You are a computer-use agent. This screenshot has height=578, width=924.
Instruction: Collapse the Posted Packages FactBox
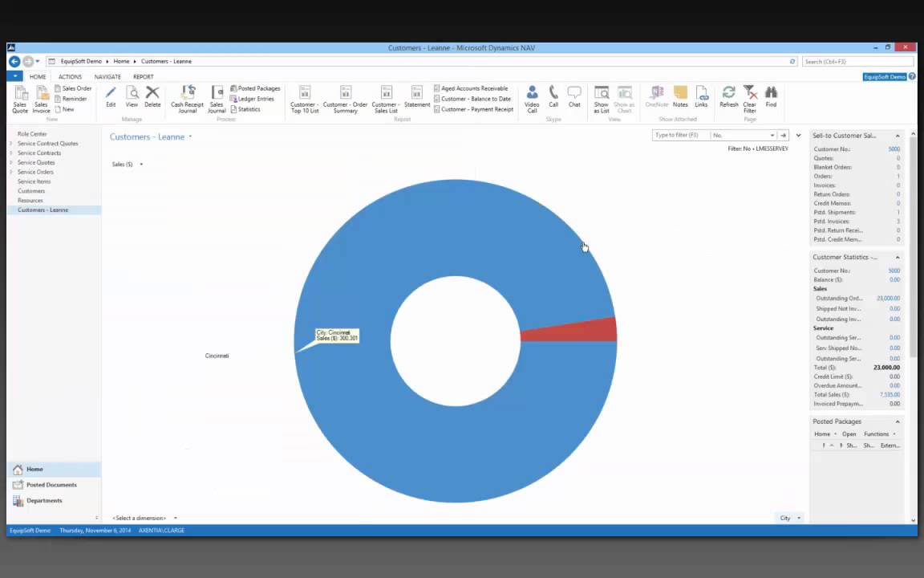click(x=898, y=421)
